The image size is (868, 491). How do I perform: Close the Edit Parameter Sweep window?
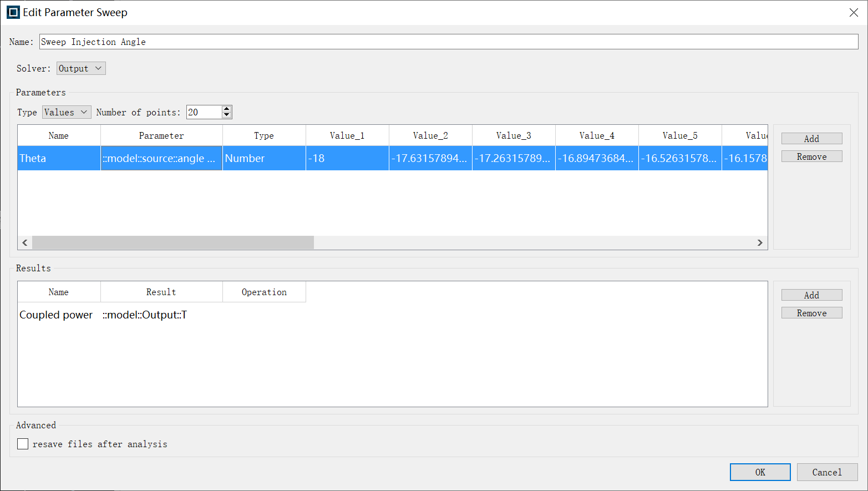tap(854, 12)
